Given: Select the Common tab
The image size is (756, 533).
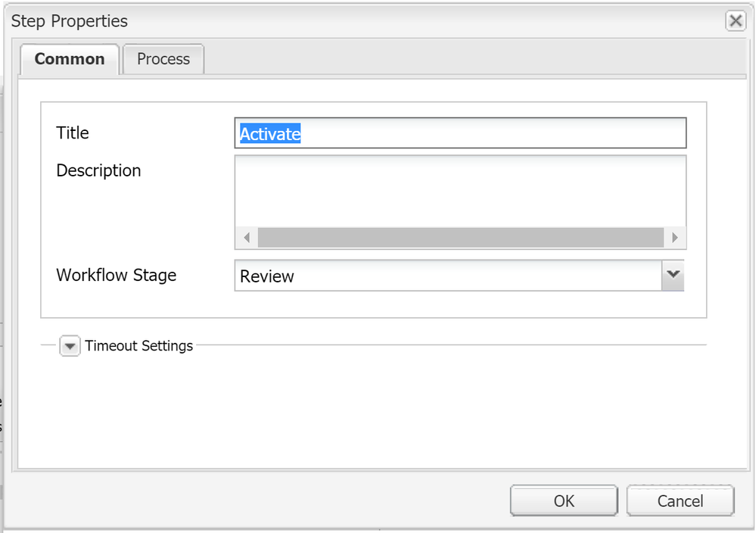Looking at the screenshot, I should [x=70, y=59].
